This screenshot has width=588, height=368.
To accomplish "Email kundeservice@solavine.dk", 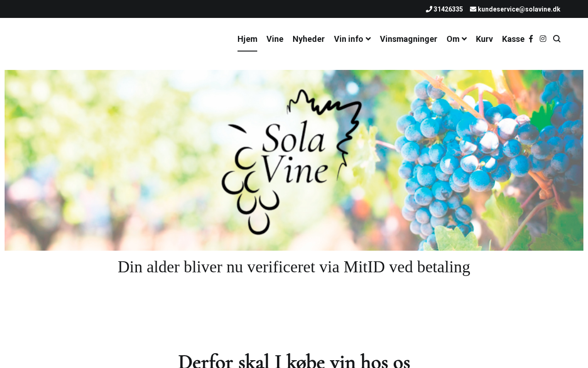I will pyautogui.click(x=519, y=9).
